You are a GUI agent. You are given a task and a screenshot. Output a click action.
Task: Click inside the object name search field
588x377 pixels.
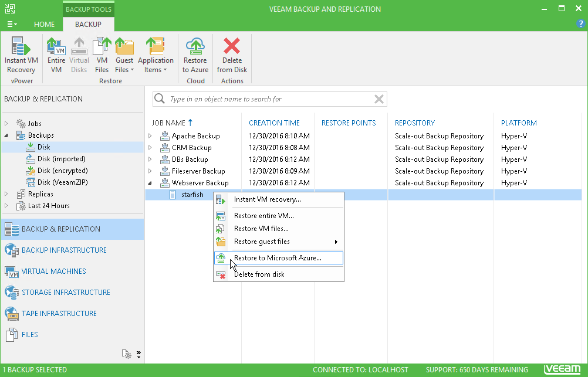270,99
